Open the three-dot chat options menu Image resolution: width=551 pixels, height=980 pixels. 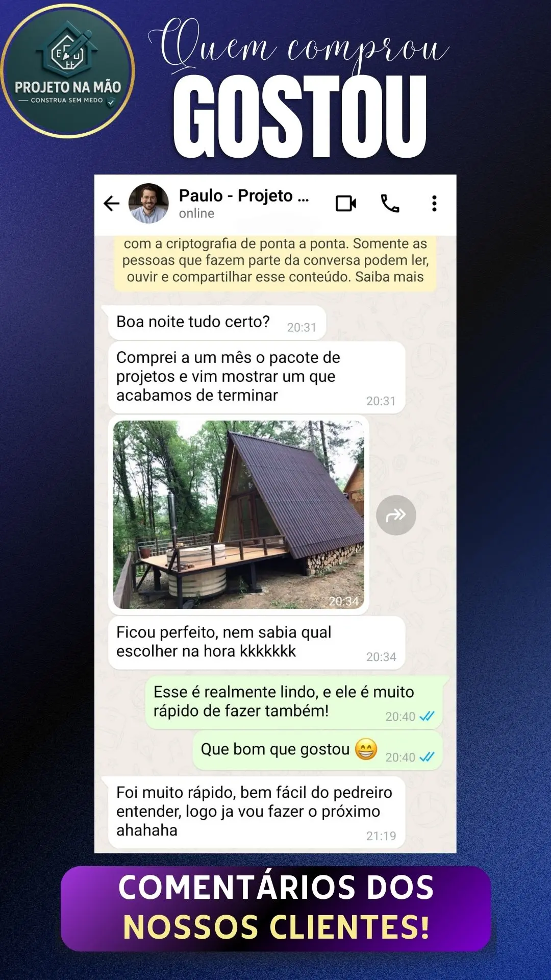(x=434, y=204)
